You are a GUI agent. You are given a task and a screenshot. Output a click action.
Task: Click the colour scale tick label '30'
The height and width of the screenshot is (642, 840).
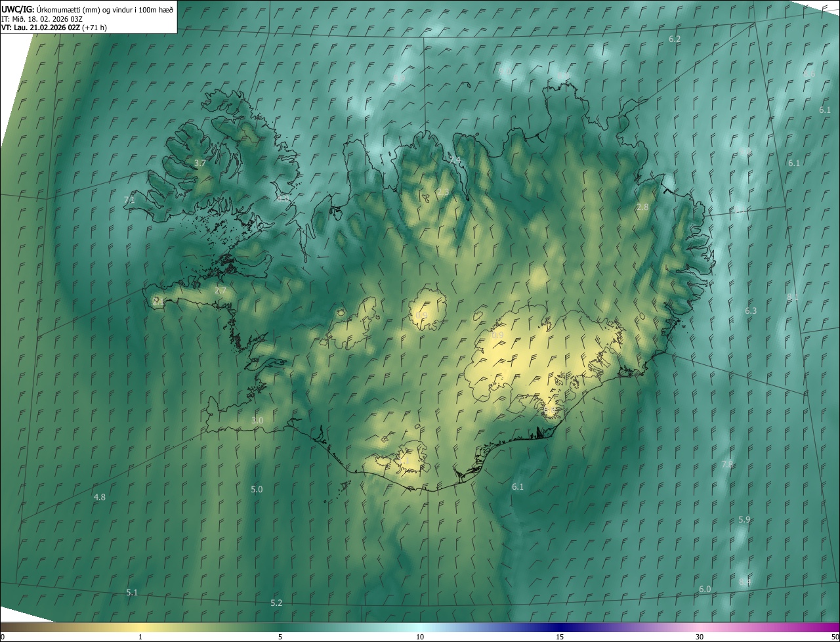tap(700, 637)
